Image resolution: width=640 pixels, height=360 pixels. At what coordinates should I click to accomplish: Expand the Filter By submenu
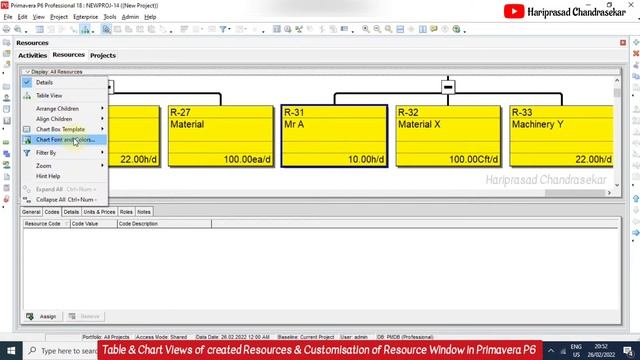(64, 153)
